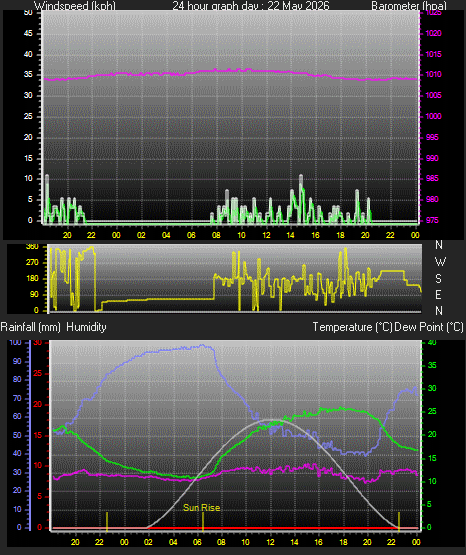This screenshot has width=466, height=555.
Task: Click the 1010 barometer scale value
Action: [x=433, y=74]
